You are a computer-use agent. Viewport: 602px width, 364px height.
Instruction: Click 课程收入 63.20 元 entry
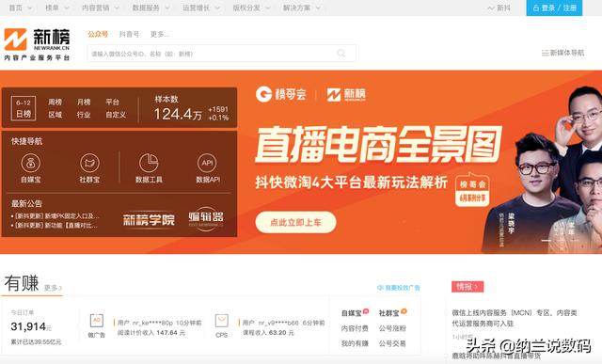click(268, 333)
